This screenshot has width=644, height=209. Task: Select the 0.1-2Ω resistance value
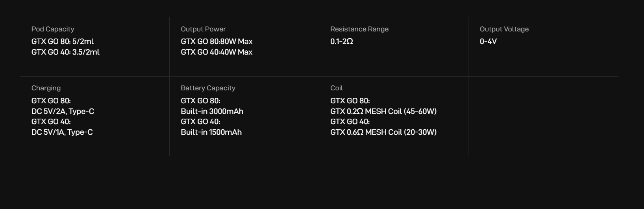(x=342, y=41)
